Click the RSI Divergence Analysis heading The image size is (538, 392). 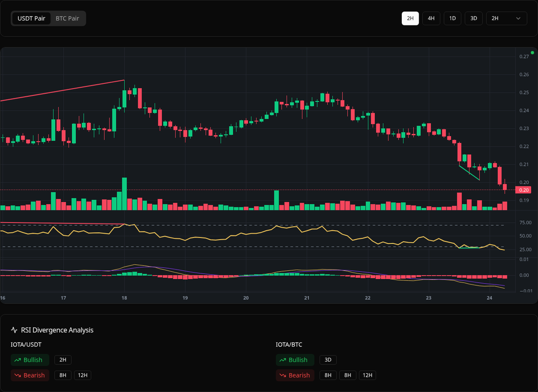click(x=57, y=330)
